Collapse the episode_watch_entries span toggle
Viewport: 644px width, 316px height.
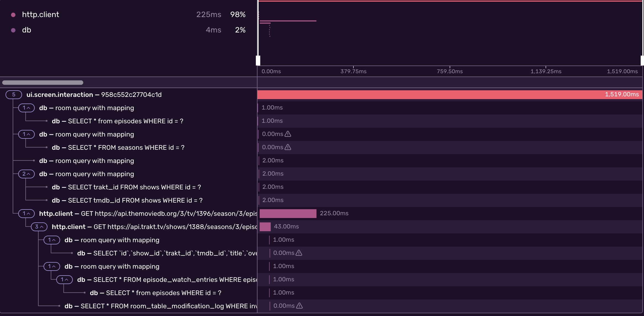coord(65,280)
